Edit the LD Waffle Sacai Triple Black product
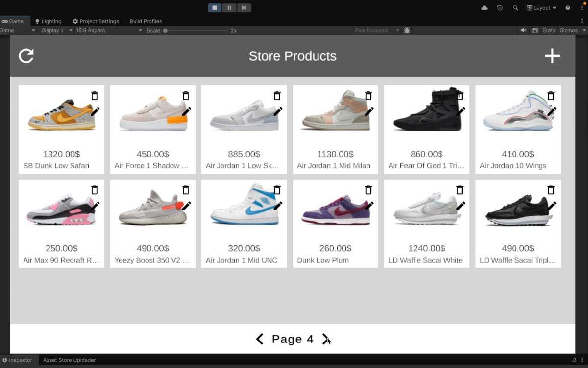 tap(552, 206)
